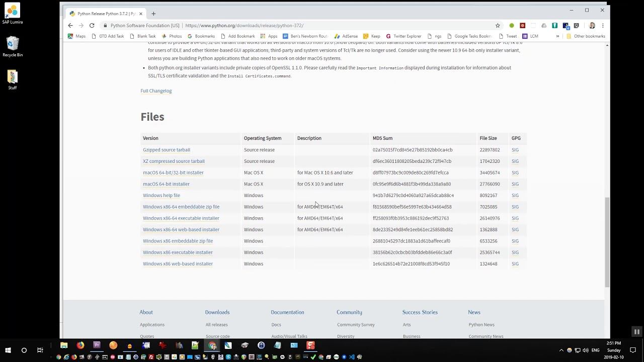The width and height of the screenshot is (644, 362).
Task: Download the XZ compressed source tarball
Action: pyautogui.click(x=174, y=161)
